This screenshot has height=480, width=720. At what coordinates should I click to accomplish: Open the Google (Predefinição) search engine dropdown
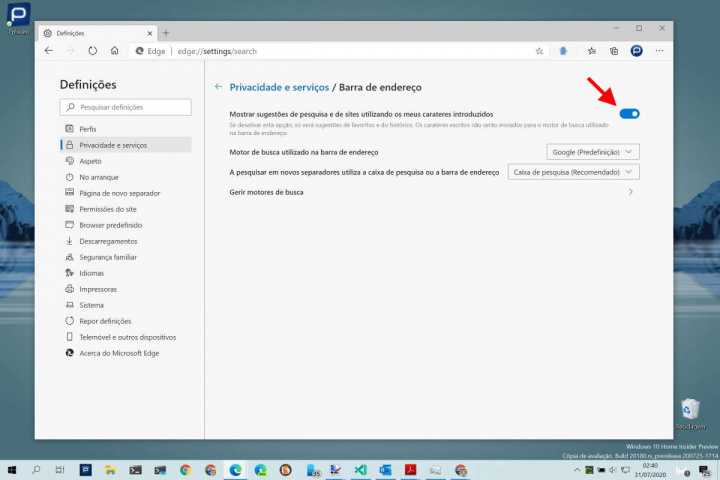point(593,152)
